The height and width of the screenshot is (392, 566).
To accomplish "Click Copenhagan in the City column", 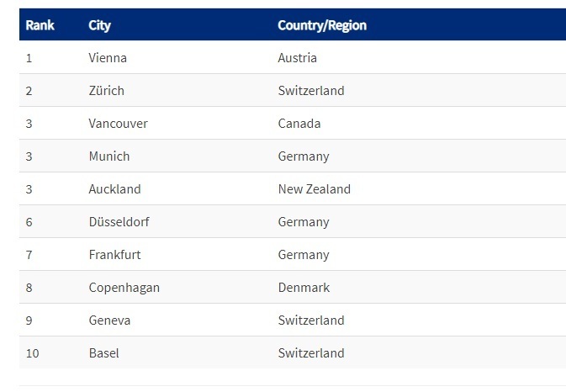I will pyautogui.click(x=124, y=288).
